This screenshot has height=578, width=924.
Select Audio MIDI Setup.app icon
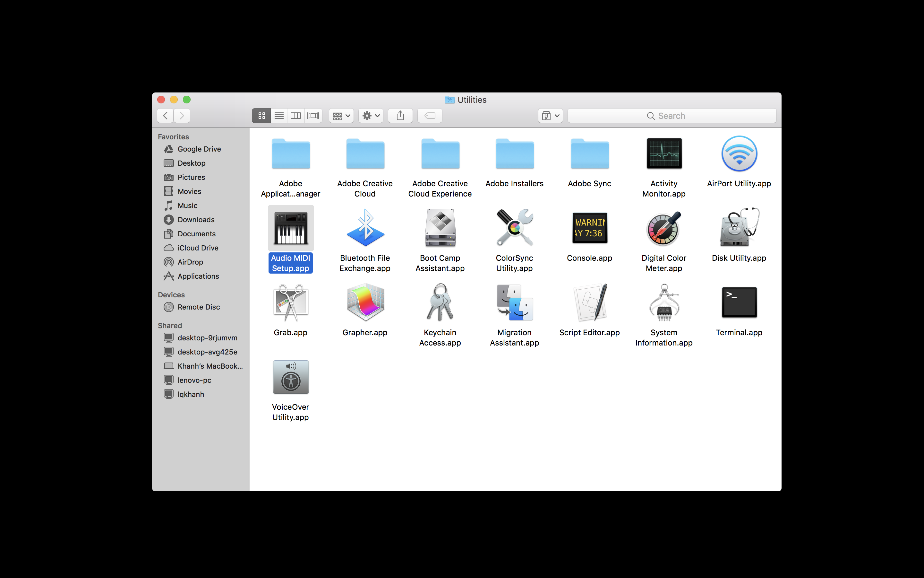291,228
